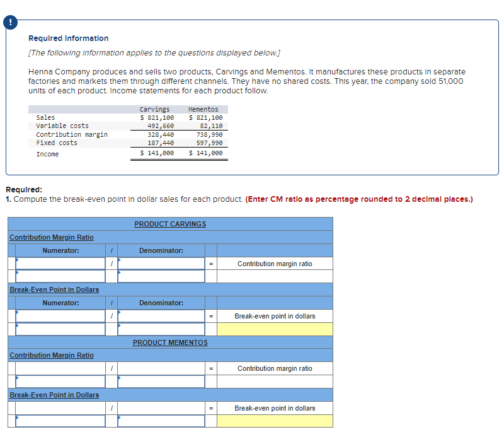The width and height of the screenshot is (504, 444).
Task: Click the Carvings column header in the statement
Action: point(154,108)
